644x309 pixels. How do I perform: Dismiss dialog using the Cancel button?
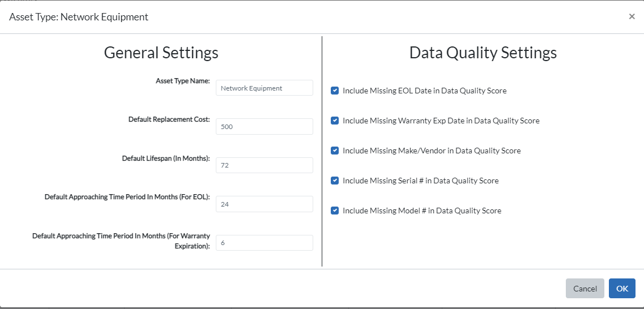point(585,289)
